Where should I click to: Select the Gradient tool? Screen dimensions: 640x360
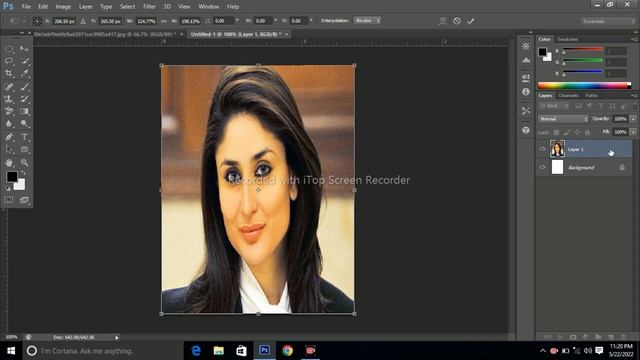(24, 111)
